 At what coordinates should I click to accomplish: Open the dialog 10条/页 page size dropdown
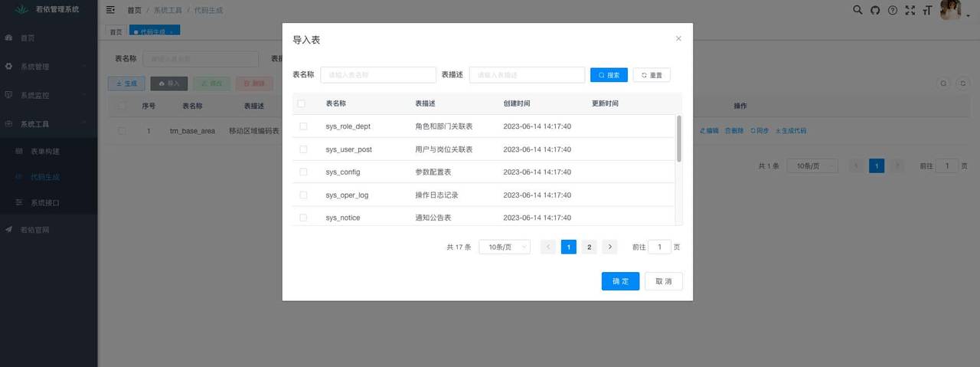[504, 247]
